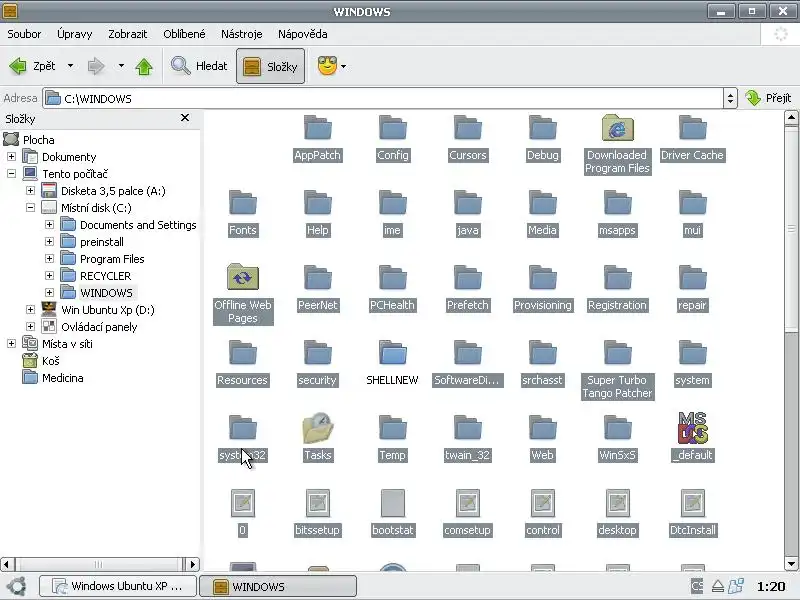Open the Soubor menu

(x=24, y=34)
